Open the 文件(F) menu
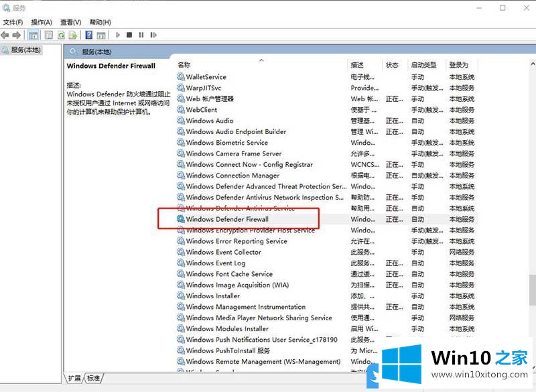Screen dimensions: 536x392 (13, 22)
